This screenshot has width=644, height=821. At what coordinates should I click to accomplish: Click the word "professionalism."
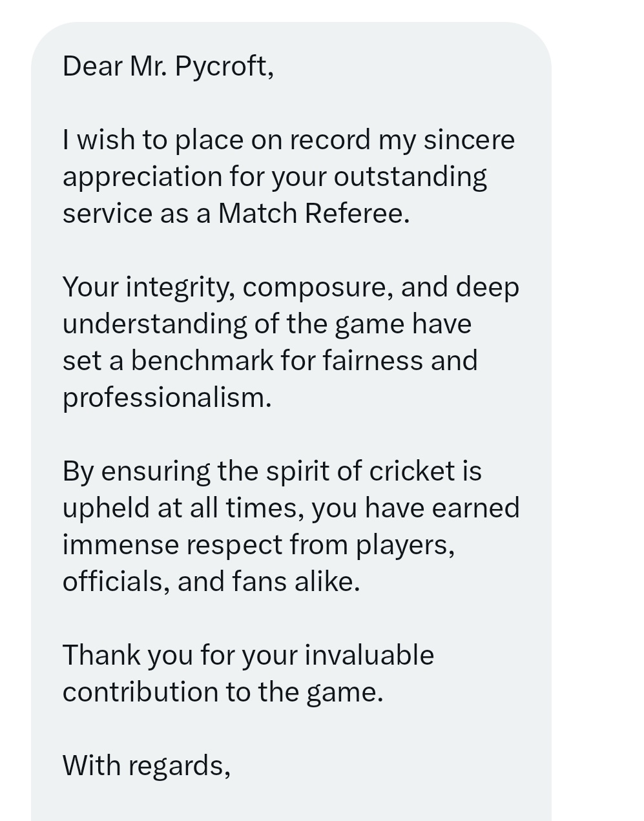[167, 398]
